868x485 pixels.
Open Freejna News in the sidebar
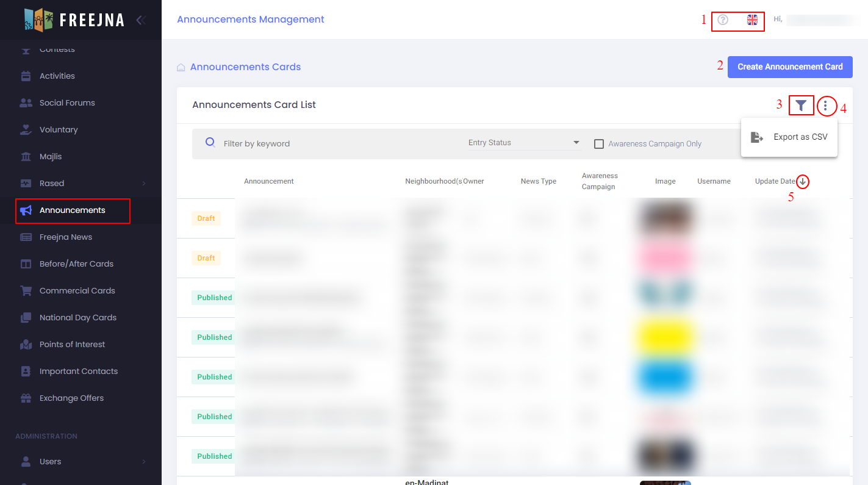pyautogui.click(x=66, y=237)
